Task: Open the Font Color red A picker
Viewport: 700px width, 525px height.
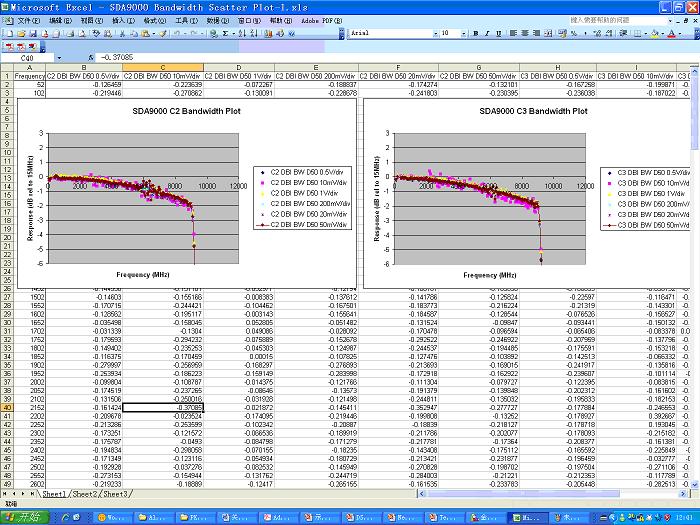Action: point(672,33)
